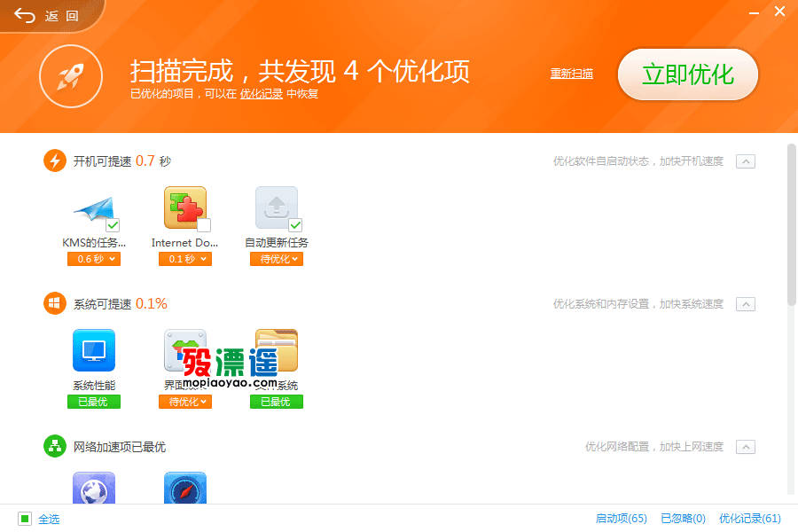Click 已最优 status under 系统性能
Screen dimensions: 798x532
(x=94, y=402)
